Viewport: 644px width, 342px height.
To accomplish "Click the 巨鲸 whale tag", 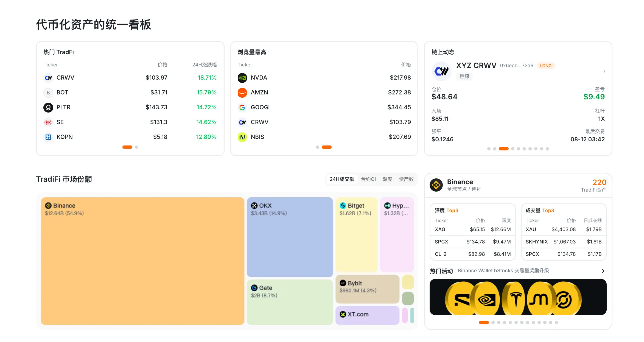I will pos(464,76).
